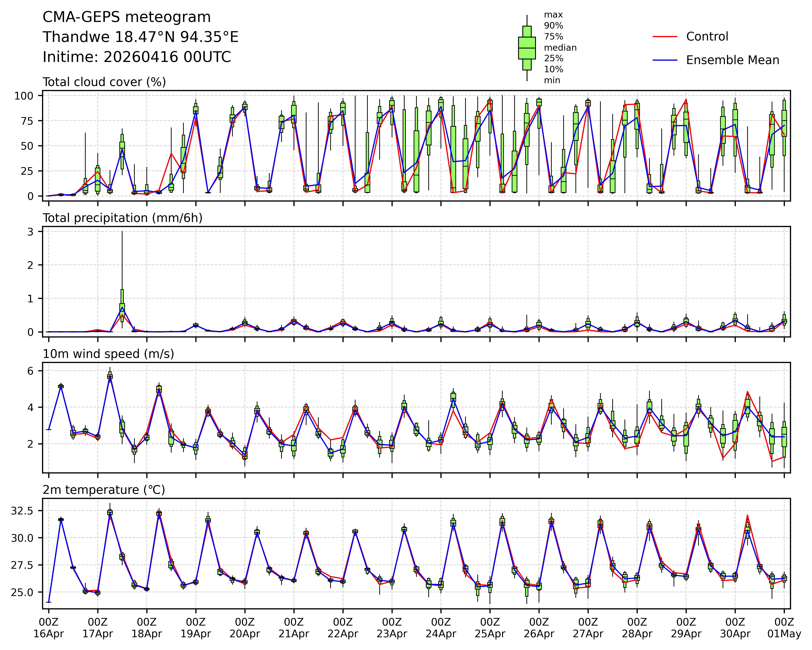Click the 2m temperature panel title

pos(104,490)
